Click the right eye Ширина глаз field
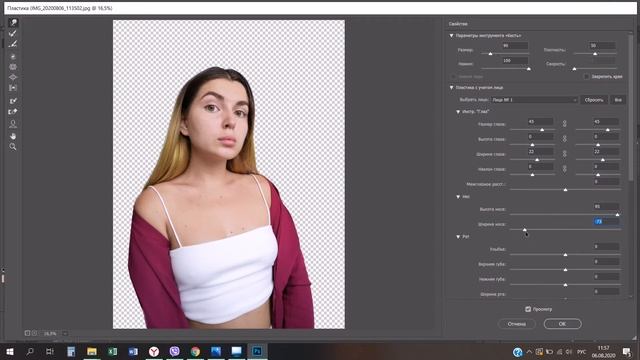The width and height of the screenshot is (640, 360). 606,151
